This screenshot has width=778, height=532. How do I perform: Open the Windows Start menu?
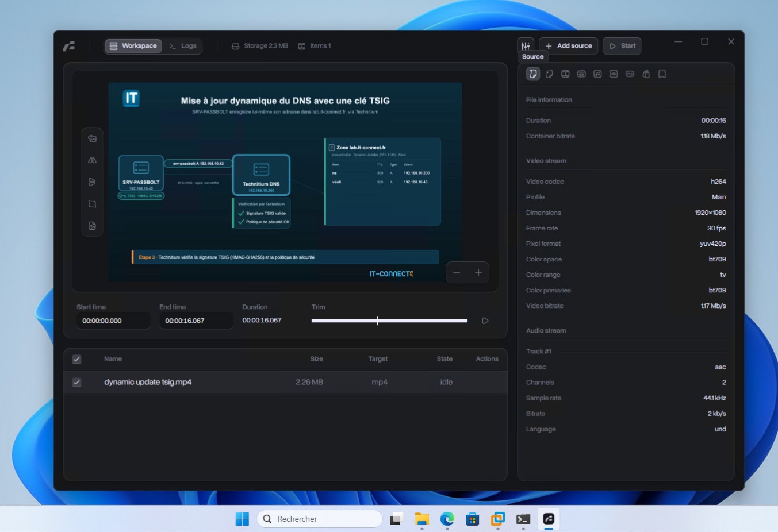click(x=242, y=519)
